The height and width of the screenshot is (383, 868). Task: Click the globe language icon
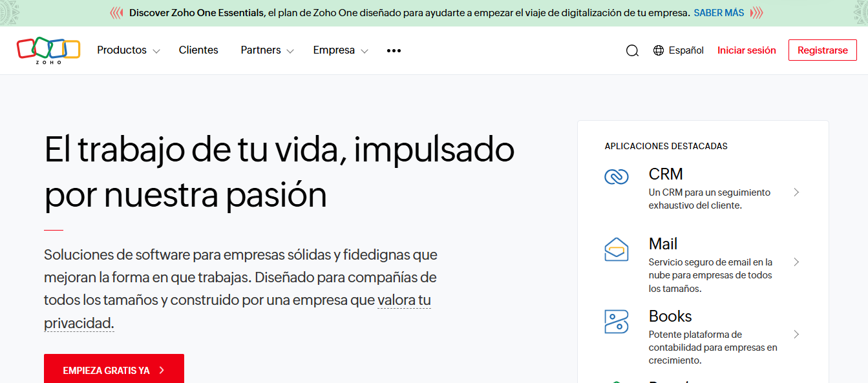(x=658, y=50)
